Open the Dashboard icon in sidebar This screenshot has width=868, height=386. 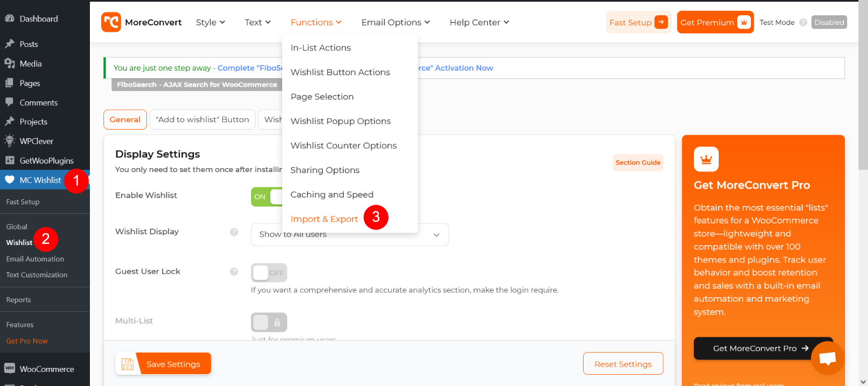[x=9, y=19]
